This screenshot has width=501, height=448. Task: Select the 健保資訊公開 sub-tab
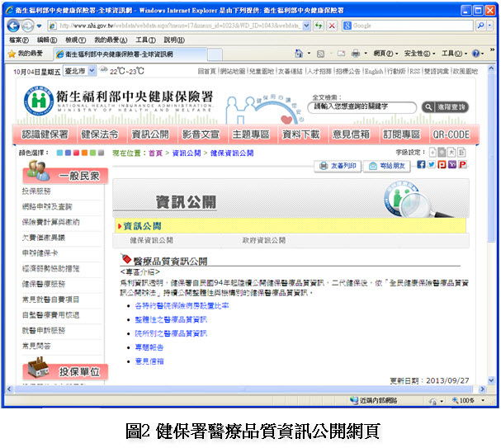click(151, 240)
